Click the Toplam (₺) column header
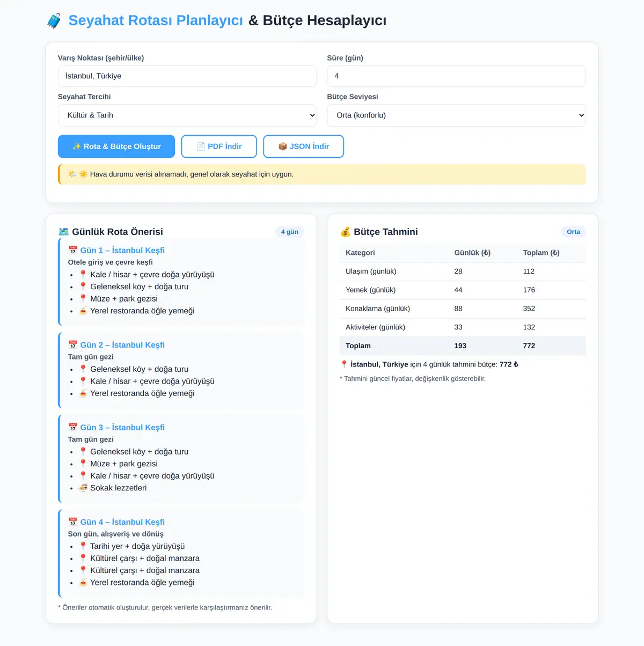This screenshot has height=646, width=644. pyautogui.click(x=541, y=253)
